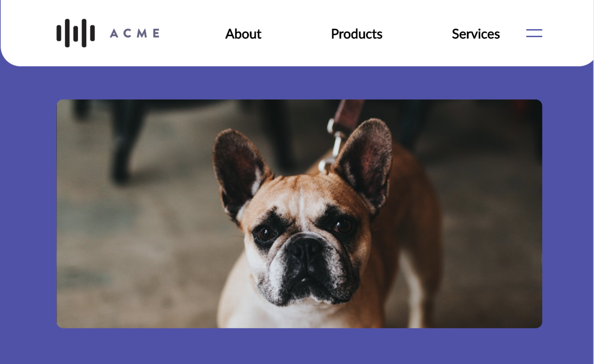Click the ACME wordmark text

coord(135,33)
